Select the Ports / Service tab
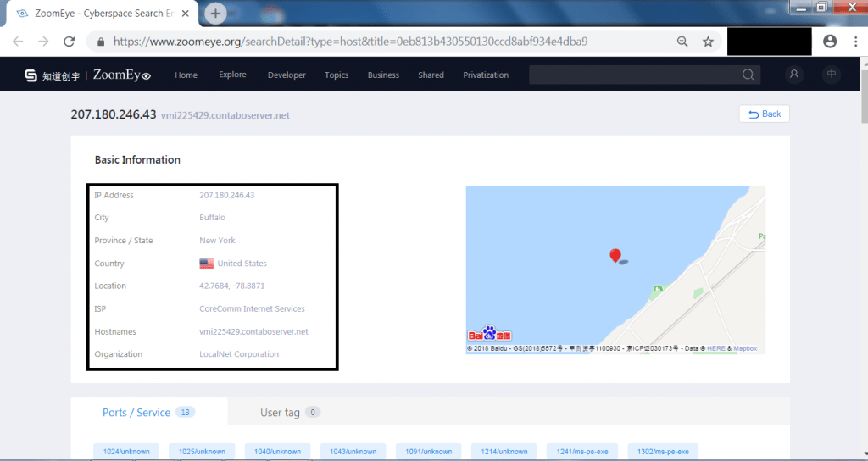This screenshot has width=868, height=461. pos(149,413)
